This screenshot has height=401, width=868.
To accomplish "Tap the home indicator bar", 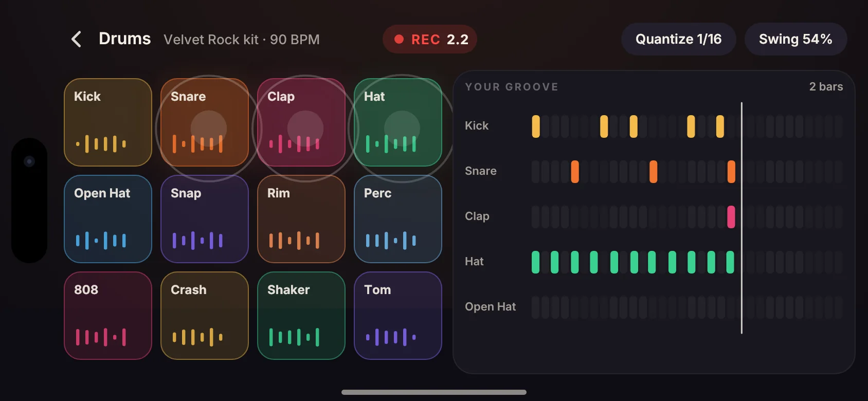I will pos(434,392).
